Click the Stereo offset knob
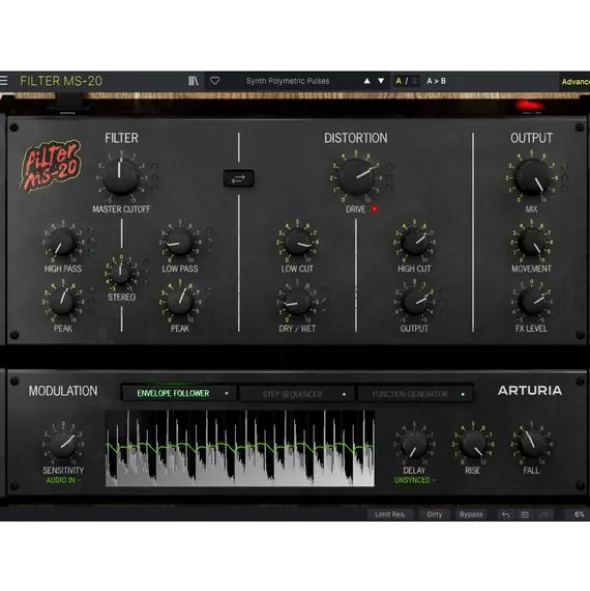The height and width of the screenshot is (591, 590). coord(121,272)
